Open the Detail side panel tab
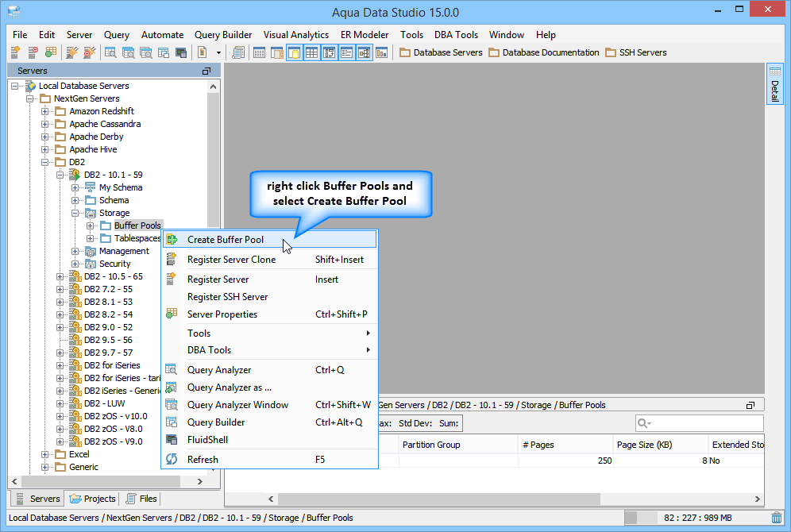The image size is (791, 532). coord(775,83)
